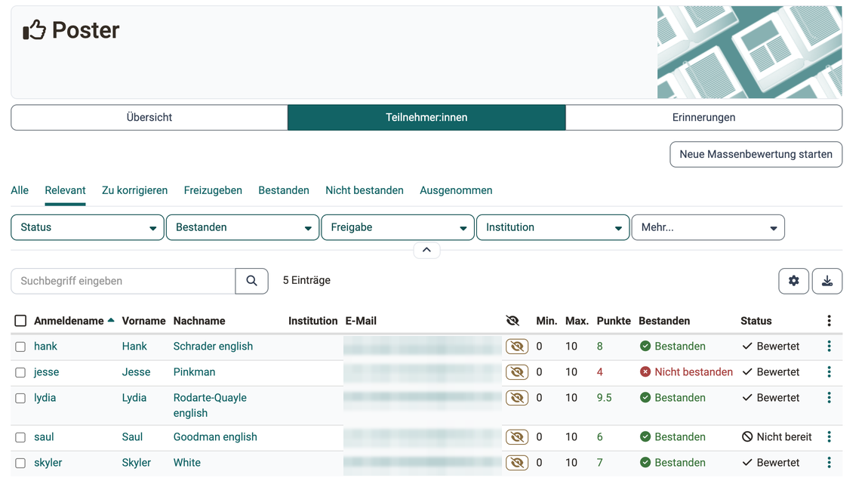Open hank username link
The image size is (868, 487).
point(45,347)
